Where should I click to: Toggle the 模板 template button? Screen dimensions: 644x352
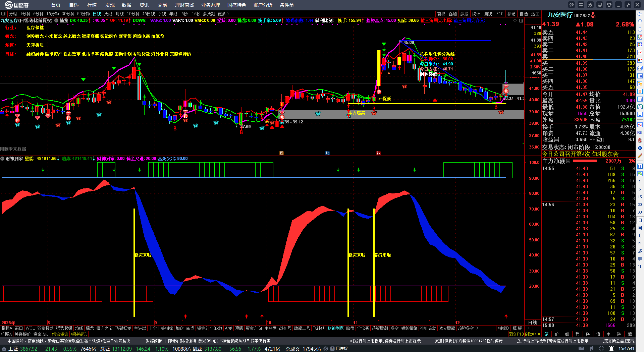(517, 328)
